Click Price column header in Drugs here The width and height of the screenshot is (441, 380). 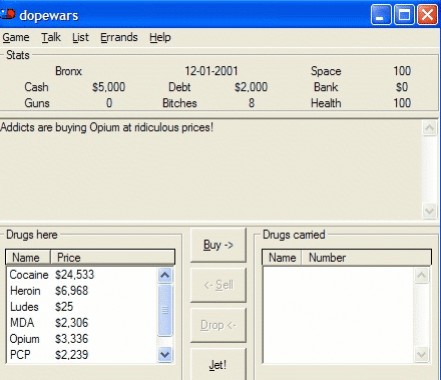pos(112,257)
